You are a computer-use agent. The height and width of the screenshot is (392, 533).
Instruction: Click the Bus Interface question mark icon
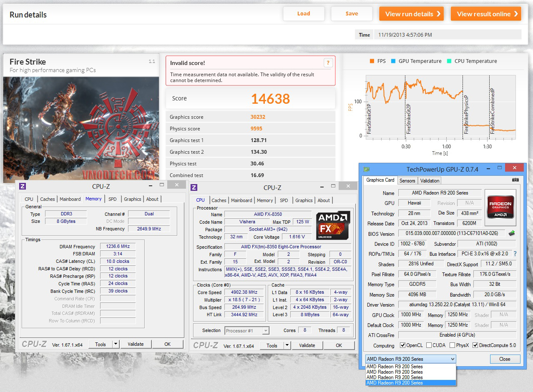pos(515,254)
